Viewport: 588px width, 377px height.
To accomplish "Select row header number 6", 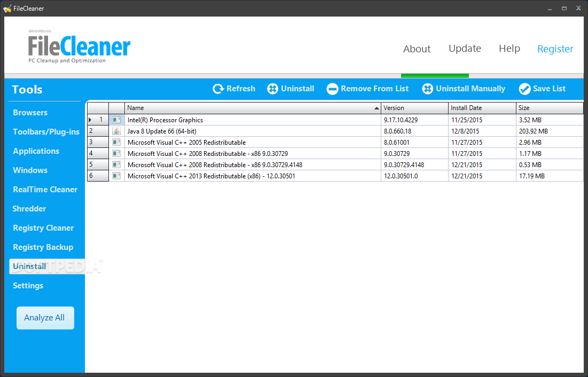I will (98, 176).
